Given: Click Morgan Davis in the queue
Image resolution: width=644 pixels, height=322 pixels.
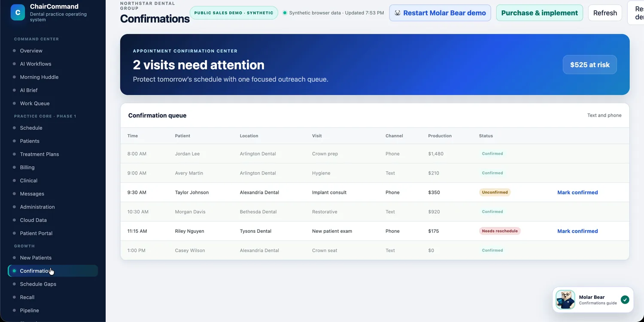Looking at the screenshot, I should point(190,212).
